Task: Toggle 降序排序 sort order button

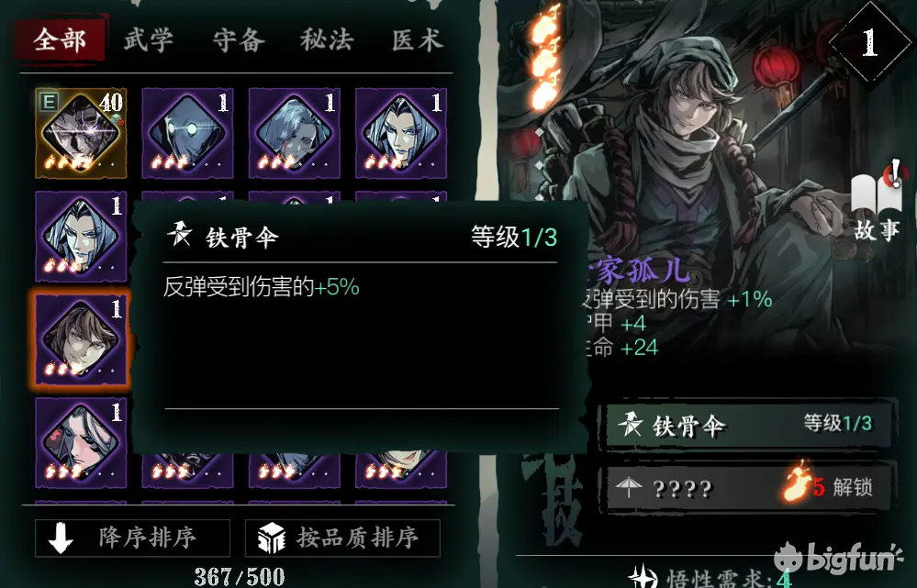Action: pos(132,538)
